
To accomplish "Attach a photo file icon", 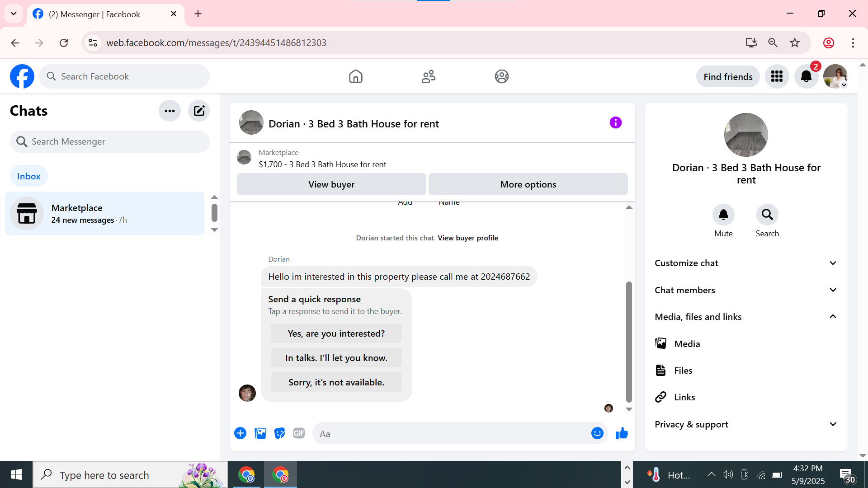I will click(260, 433).
